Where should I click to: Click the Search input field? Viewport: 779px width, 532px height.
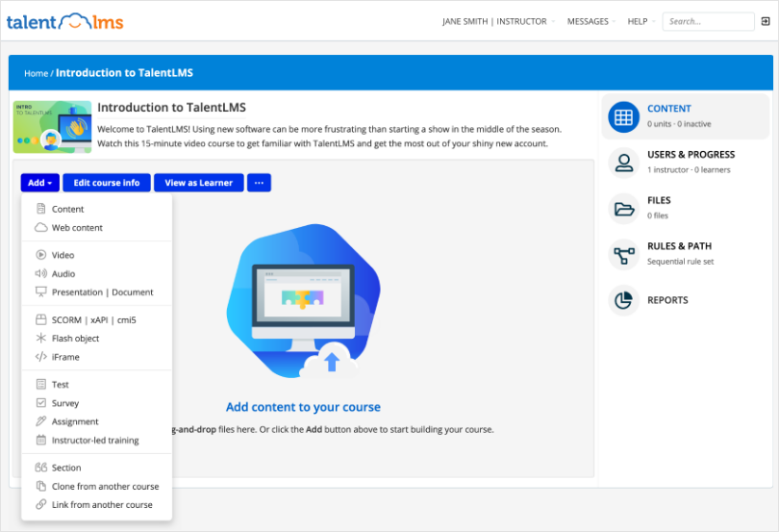pos(708,21)
